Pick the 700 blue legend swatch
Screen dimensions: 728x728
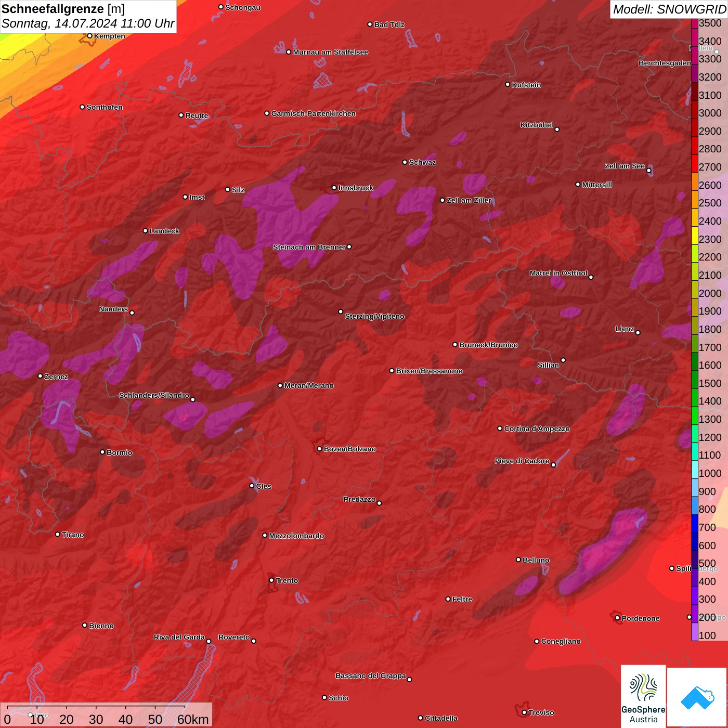(695, 523)
